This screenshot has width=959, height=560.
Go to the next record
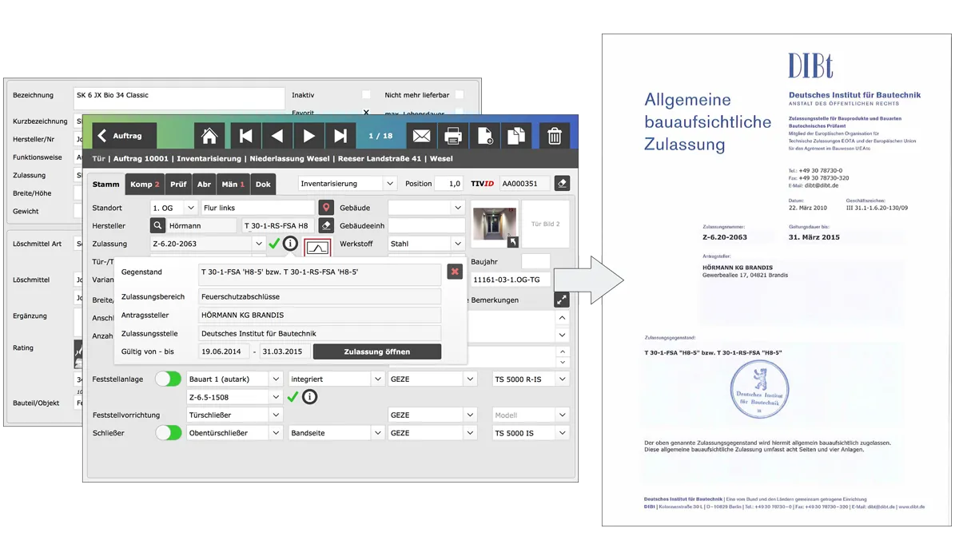click(308, 136)
